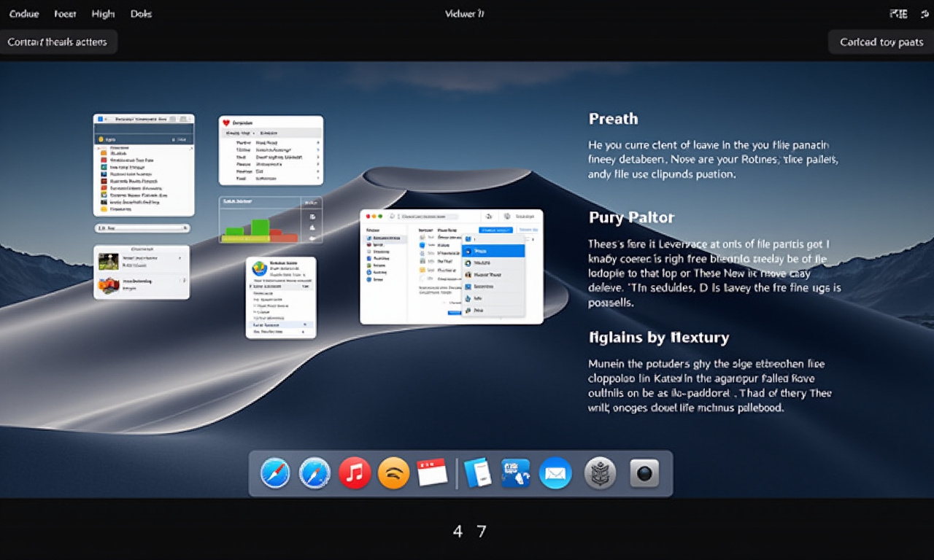Click the search field below file list
The width and height of the screenshot is (934, 560).
click(x=143, y=228)
